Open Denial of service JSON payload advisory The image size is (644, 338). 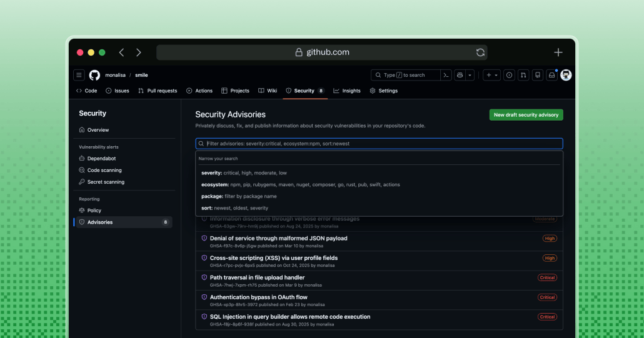[x=278, y=238]
